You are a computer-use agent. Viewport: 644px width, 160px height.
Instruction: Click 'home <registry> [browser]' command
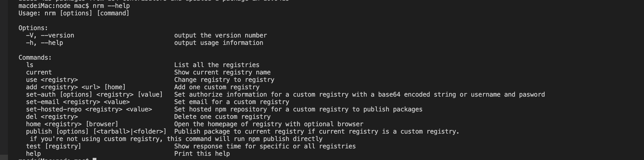click(72, 124)
